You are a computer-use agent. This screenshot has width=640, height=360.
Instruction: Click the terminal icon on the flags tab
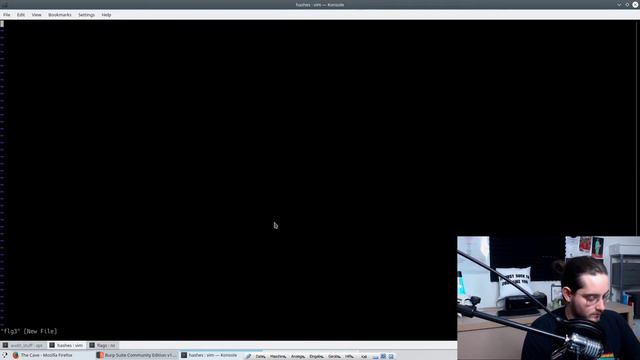click(92, 345)
